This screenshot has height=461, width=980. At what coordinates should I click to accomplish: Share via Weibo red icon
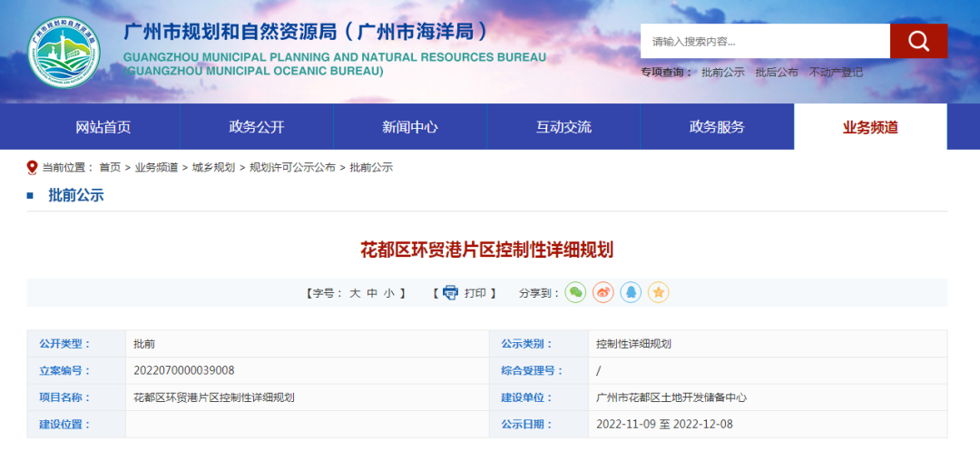tap(603, 291)
